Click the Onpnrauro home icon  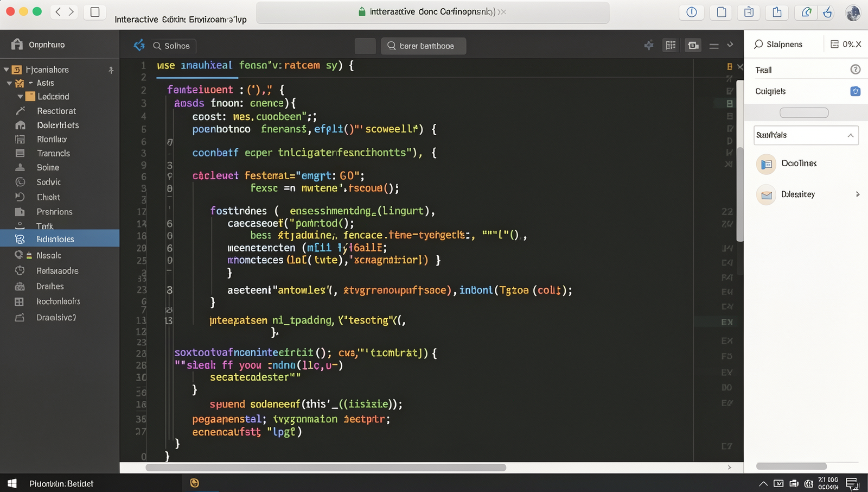[17, 44]
